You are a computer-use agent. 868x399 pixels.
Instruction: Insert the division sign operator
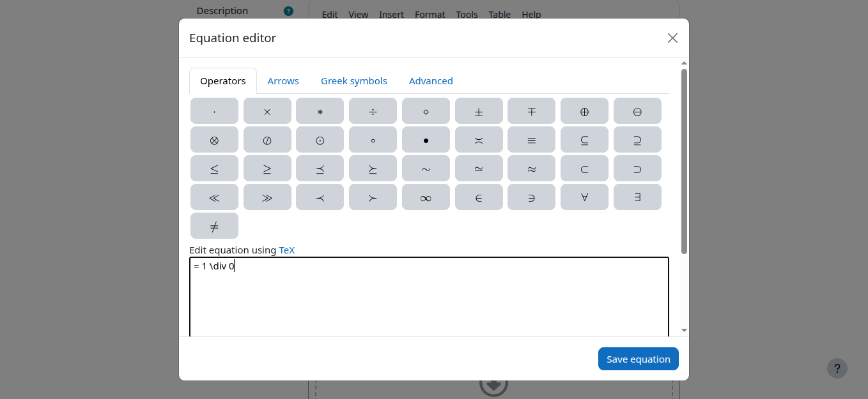tap(373, 111)
